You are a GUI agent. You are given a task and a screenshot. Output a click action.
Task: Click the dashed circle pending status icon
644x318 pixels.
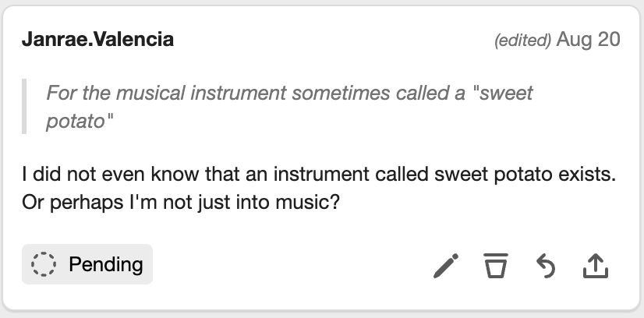[x=45, y=264]
